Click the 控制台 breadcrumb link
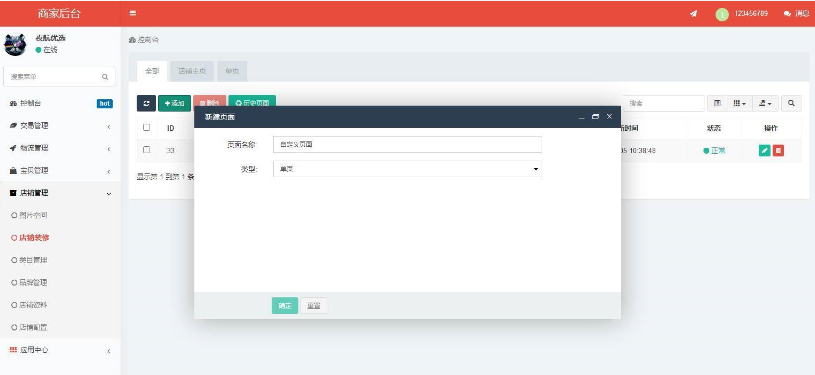 144,40
